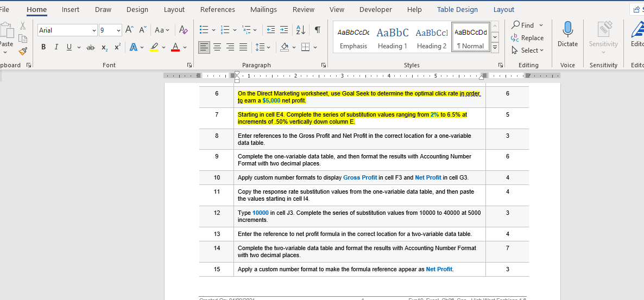Image resolution: width=644 pixels, height=300 pixels.
Task: Click the Replace button
Action: coord(527,38)
